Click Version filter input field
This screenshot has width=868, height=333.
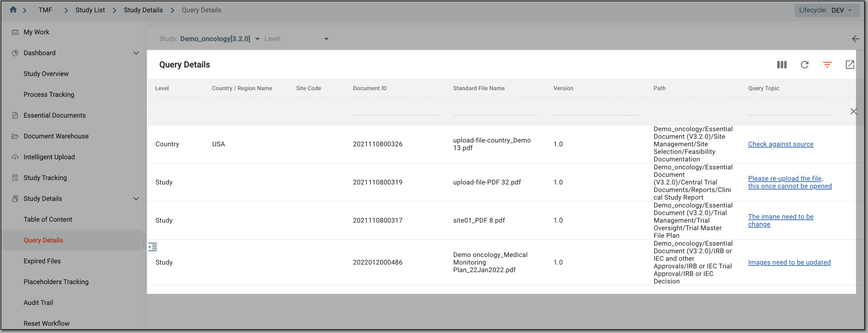point(596,110)
